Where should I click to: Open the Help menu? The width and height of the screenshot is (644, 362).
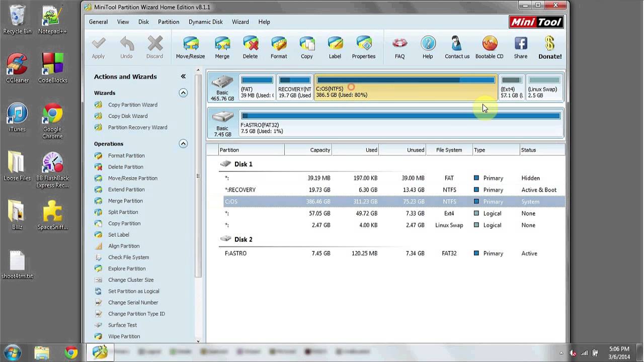point(264,22)
